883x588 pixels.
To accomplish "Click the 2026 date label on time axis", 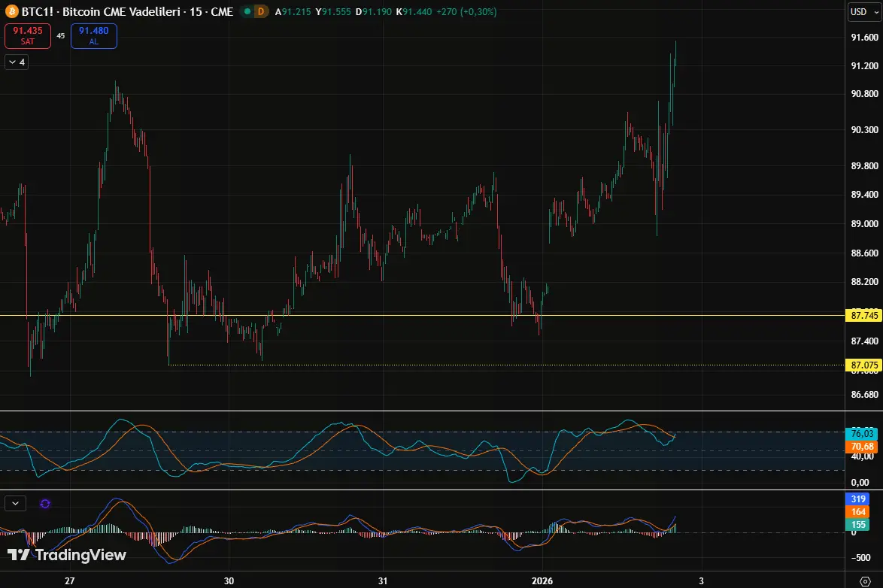I will pyautogui.click(x=542, y=581).
